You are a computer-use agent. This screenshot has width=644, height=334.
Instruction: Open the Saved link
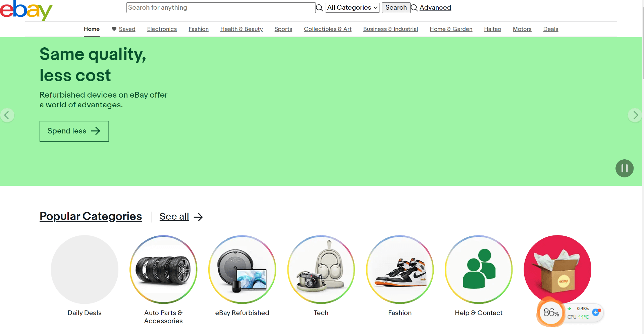127,29
